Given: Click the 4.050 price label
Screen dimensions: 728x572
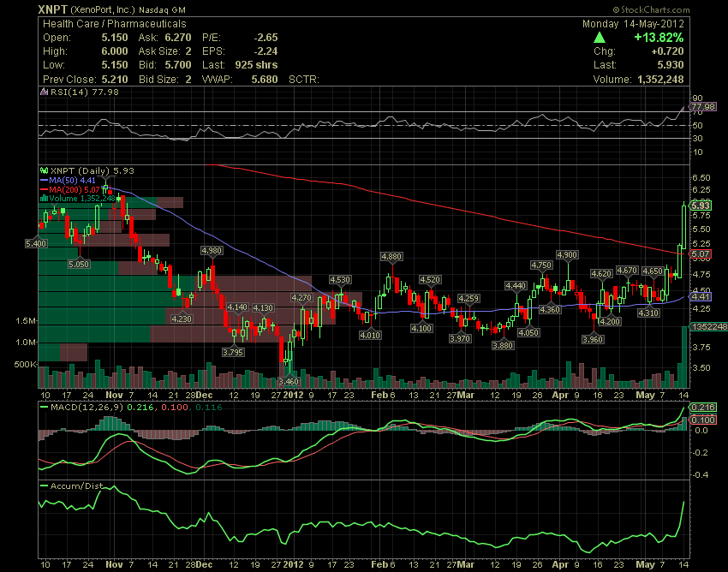Looking at the screenshot, I should click(528, 332).
